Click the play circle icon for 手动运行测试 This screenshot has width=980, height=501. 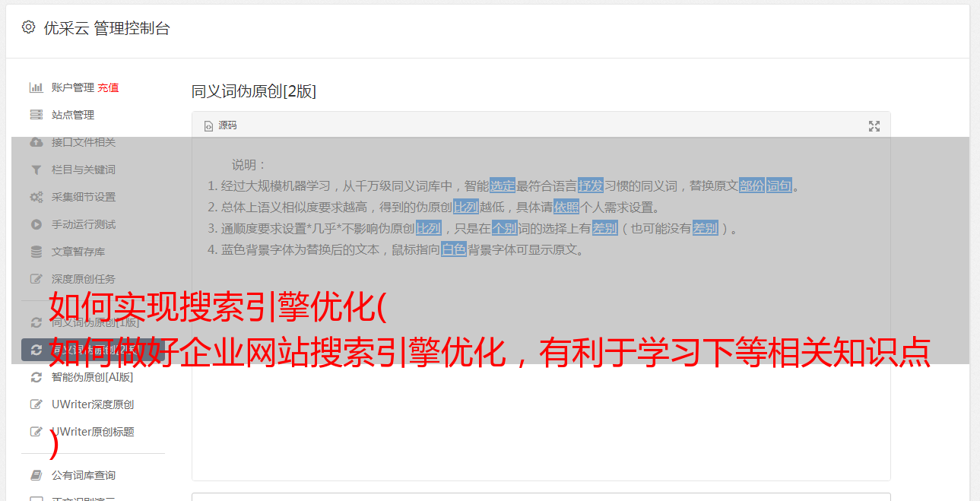(36, 224)
